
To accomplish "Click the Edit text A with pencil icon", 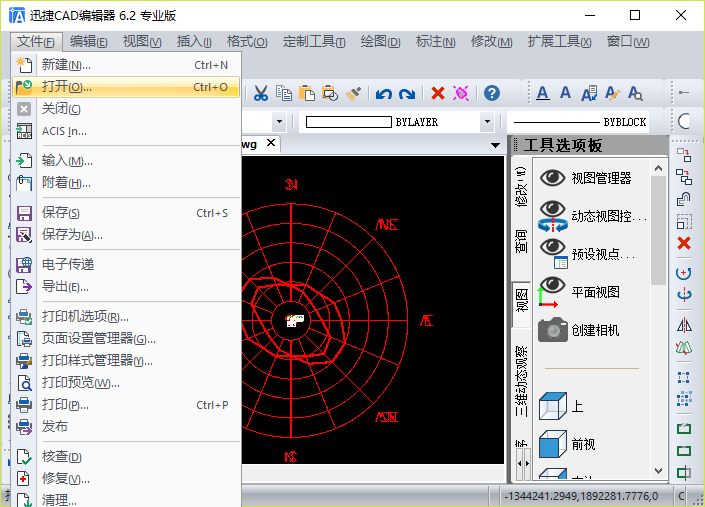I will click(612, 93).
